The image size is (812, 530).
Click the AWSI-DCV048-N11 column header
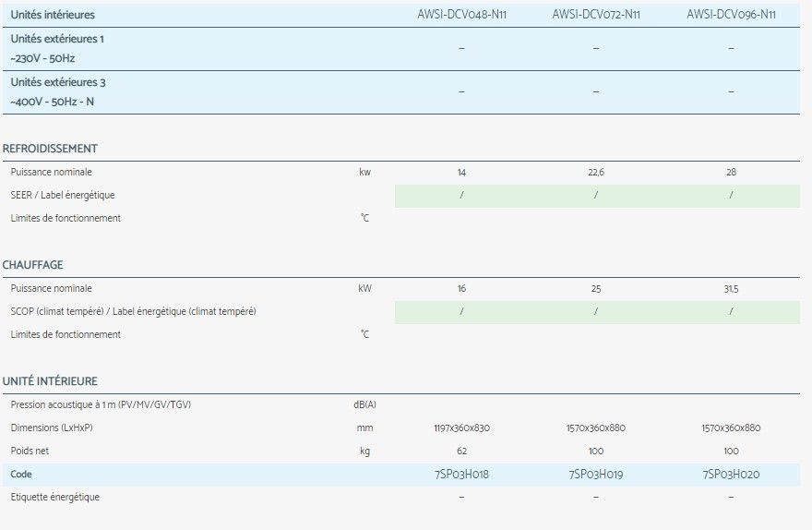(461, 15)
